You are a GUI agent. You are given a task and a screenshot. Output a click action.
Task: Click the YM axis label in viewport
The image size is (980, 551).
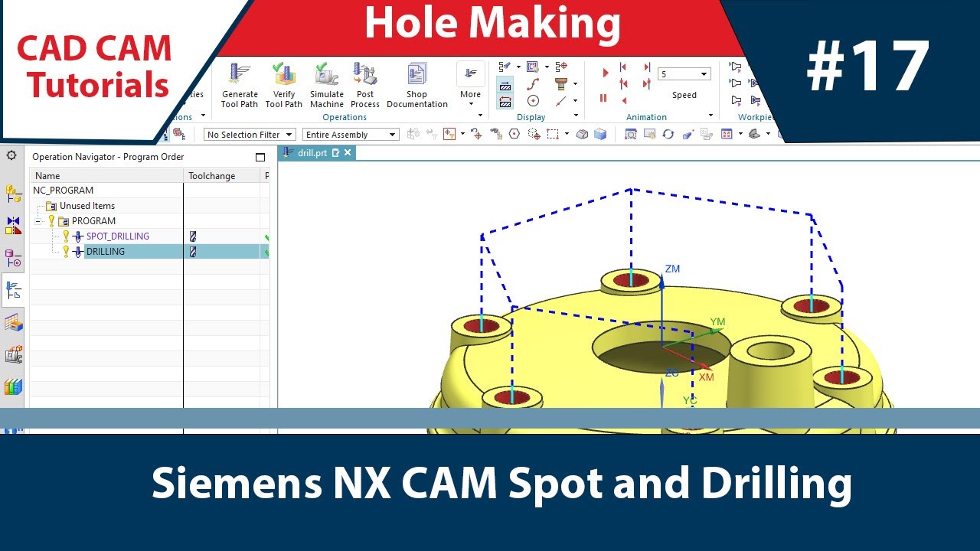pyautogui.click(x=717, y=322)
